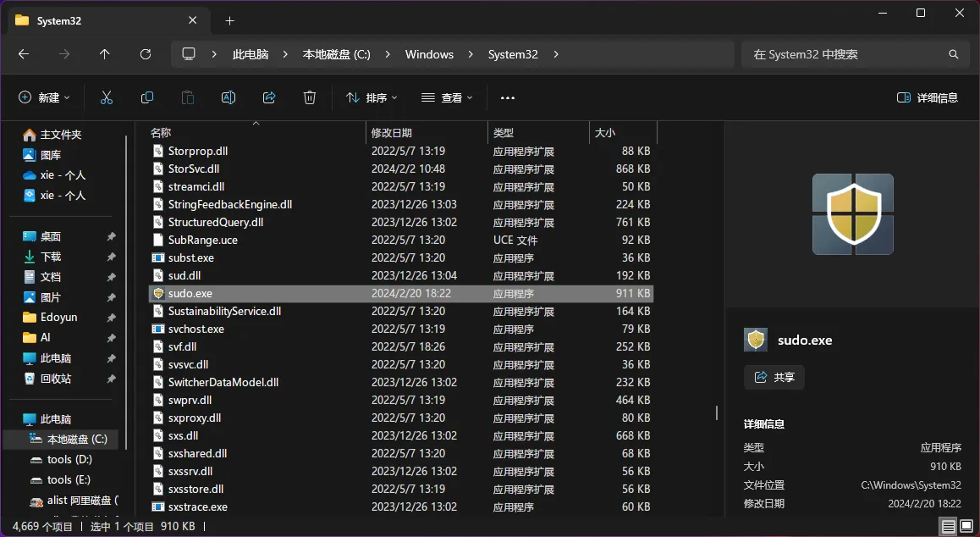980x537 pixels.
Task: Open the New (新建) dropdown
Action: tap(44, 97)
